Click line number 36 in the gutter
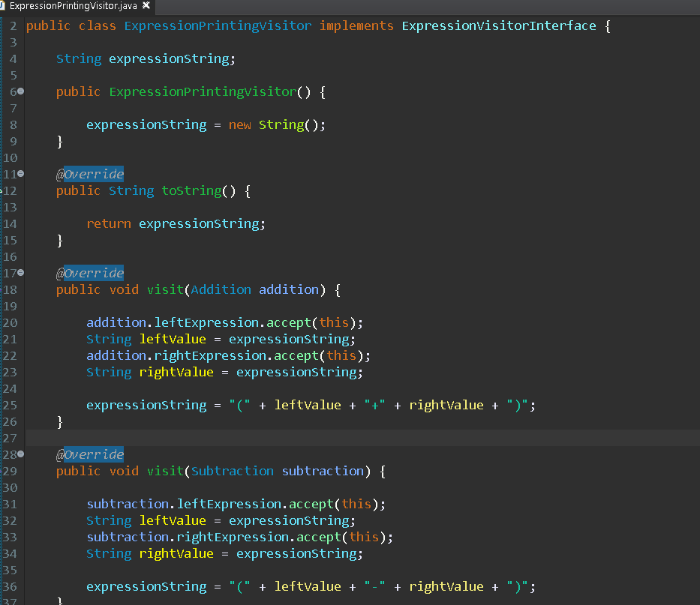This screenshot has width=700, height=605. tap(10, 586)
